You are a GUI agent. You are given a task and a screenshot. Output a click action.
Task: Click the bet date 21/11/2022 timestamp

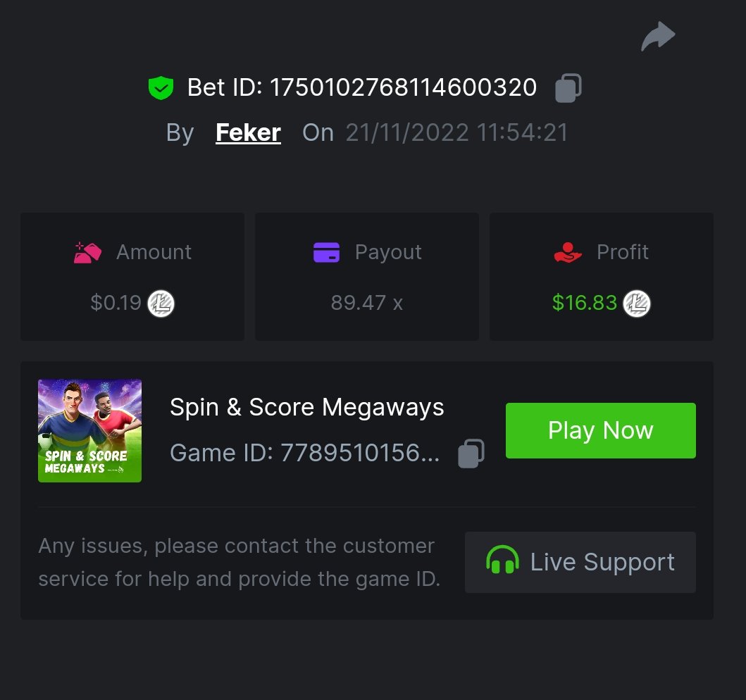pyautogui.click(x=456, y=132)
